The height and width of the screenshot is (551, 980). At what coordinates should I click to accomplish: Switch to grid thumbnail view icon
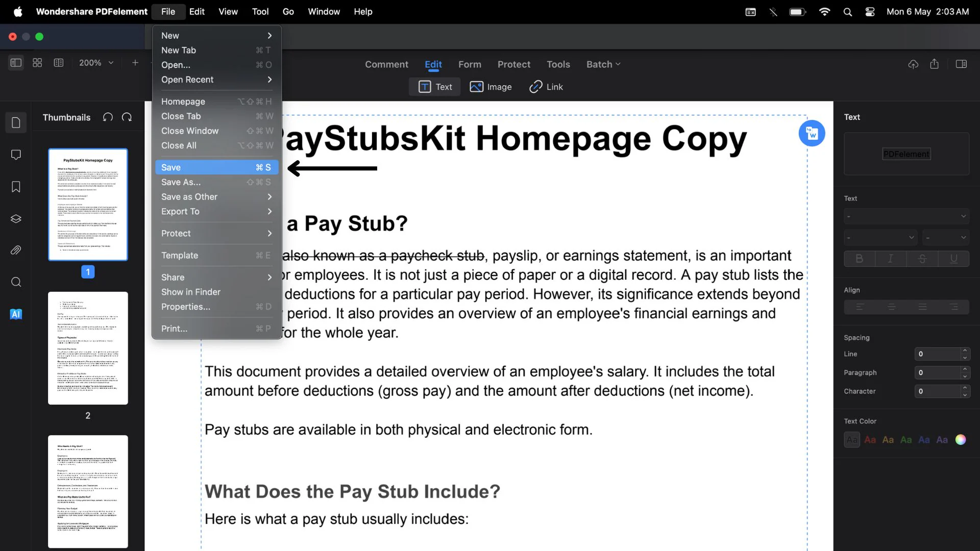coord(37,63)
